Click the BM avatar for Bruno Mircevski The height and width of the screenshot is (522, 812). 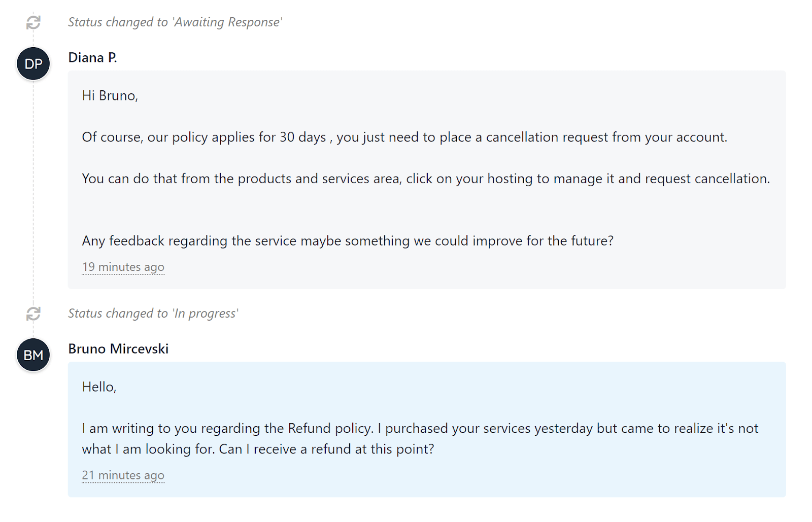click(x=33, y=355)
